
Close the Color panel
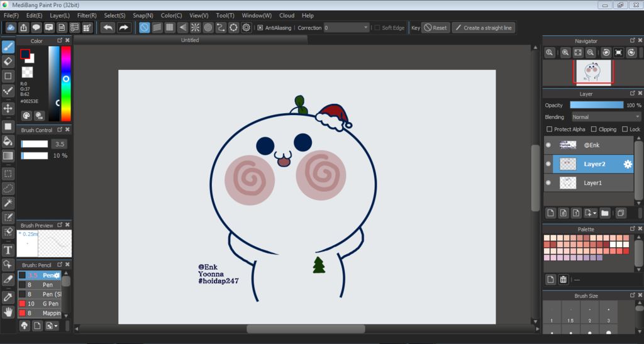click(68, 40)
